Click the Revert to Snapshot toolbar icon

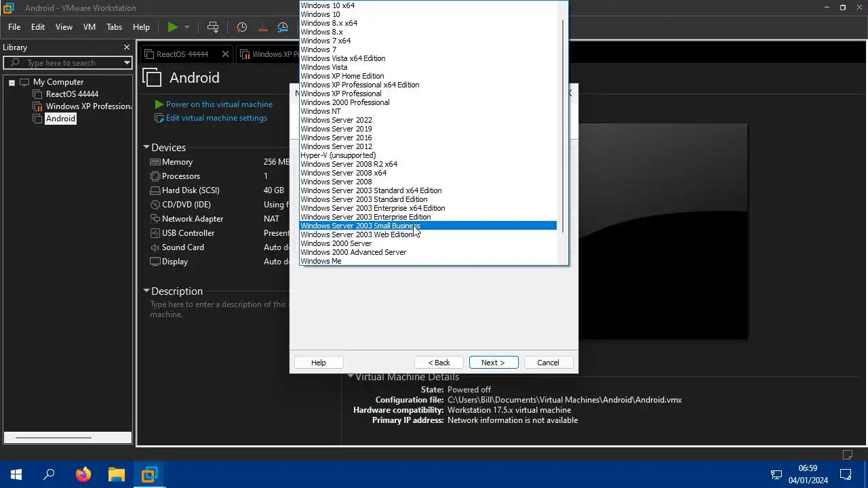click(263, 27)
